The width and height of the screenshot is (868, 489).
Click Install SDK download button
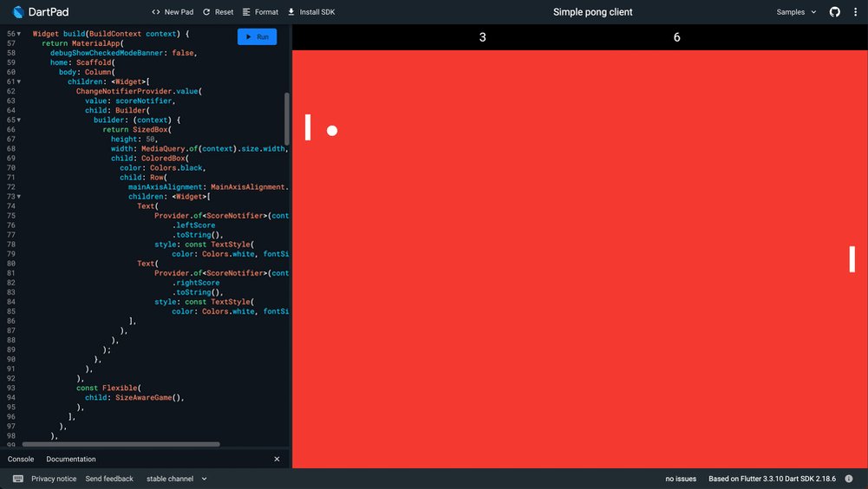pos(311,11)
